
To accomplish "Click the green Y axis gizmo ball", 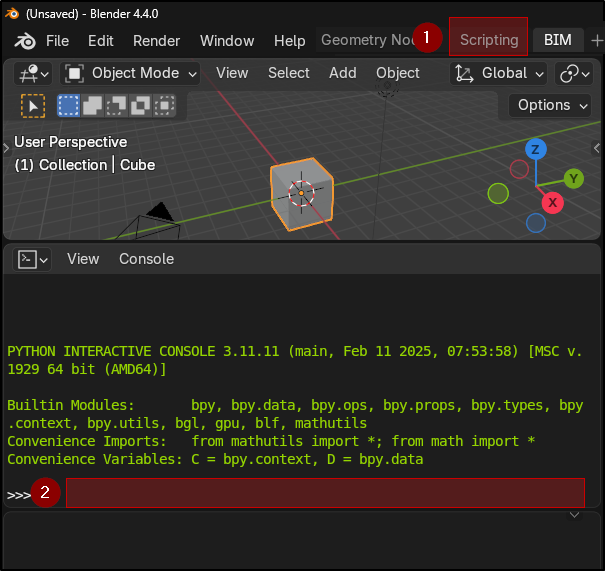I will [573, 179].
